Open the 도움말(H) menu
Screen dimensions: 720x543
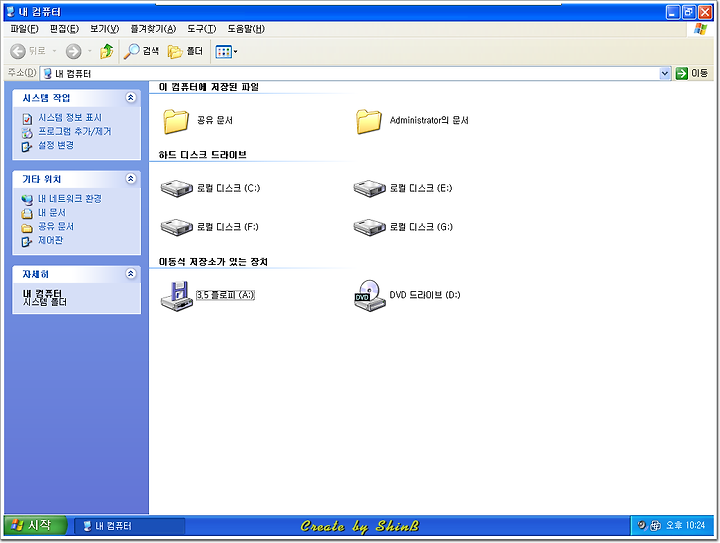[x=246, y=29]
